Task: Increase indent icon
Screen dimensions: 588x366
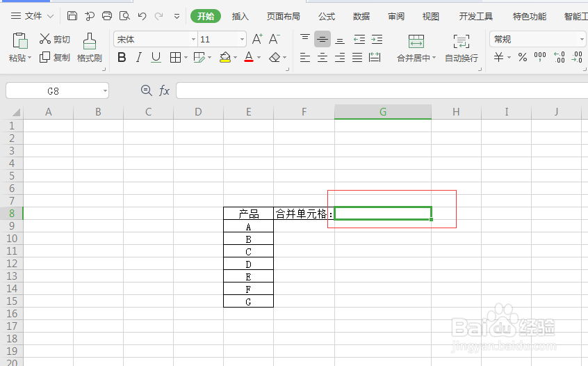Action: (377, 39)
